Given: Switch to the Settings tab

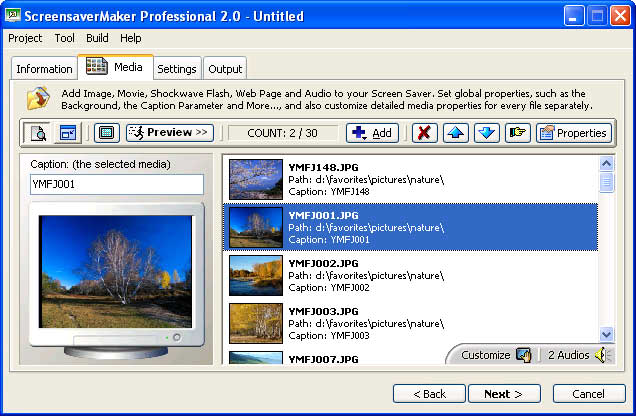Looking at the screenshot, I should coord(177,69).
